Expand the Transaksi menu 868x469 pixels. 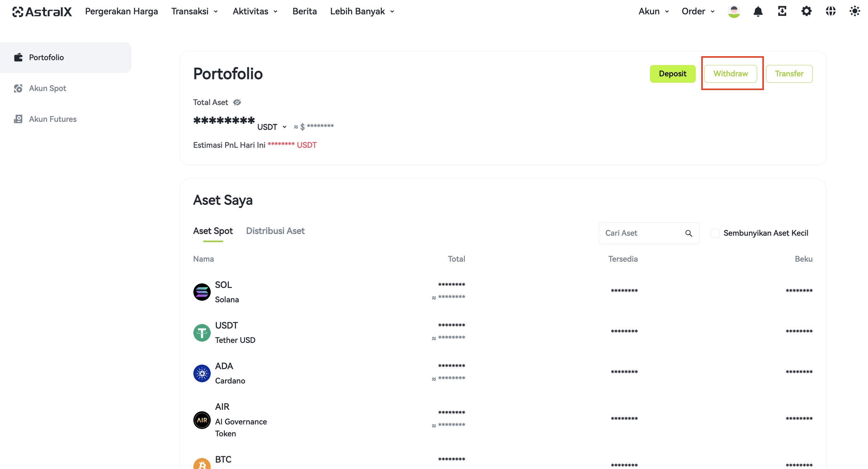pos(195,12)
